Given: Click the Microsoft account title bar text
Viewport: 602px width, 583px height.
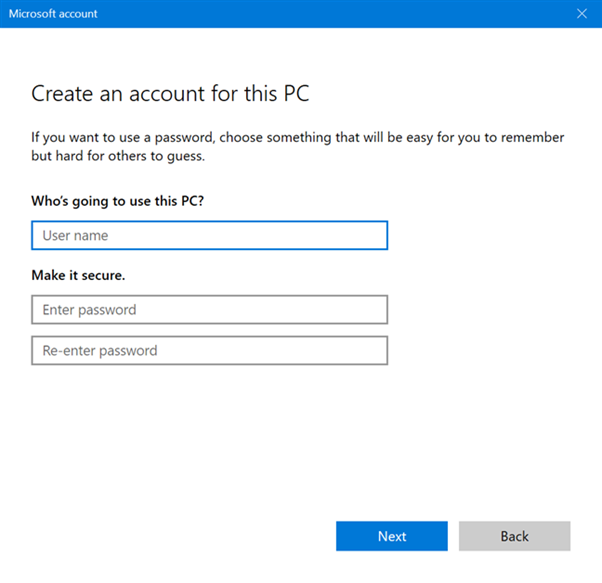Looking at the screenshot, I should coord(53,14).
